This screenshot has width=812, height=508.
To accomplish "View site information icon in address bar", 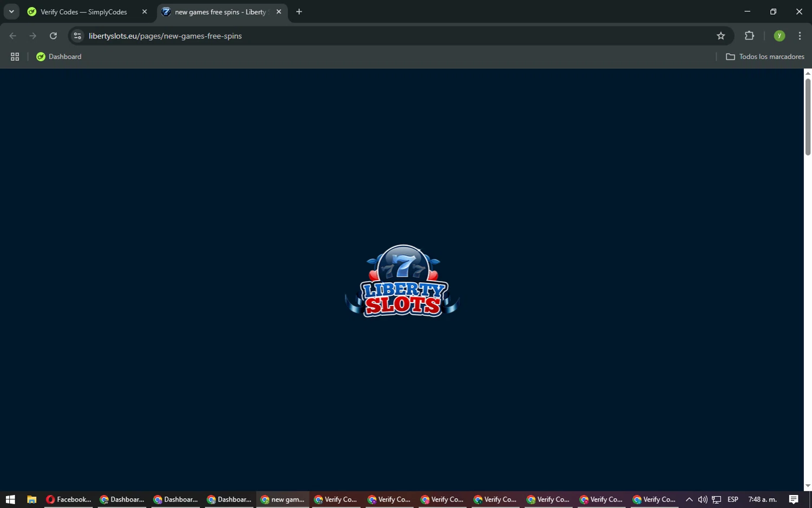I will point(77,36).
